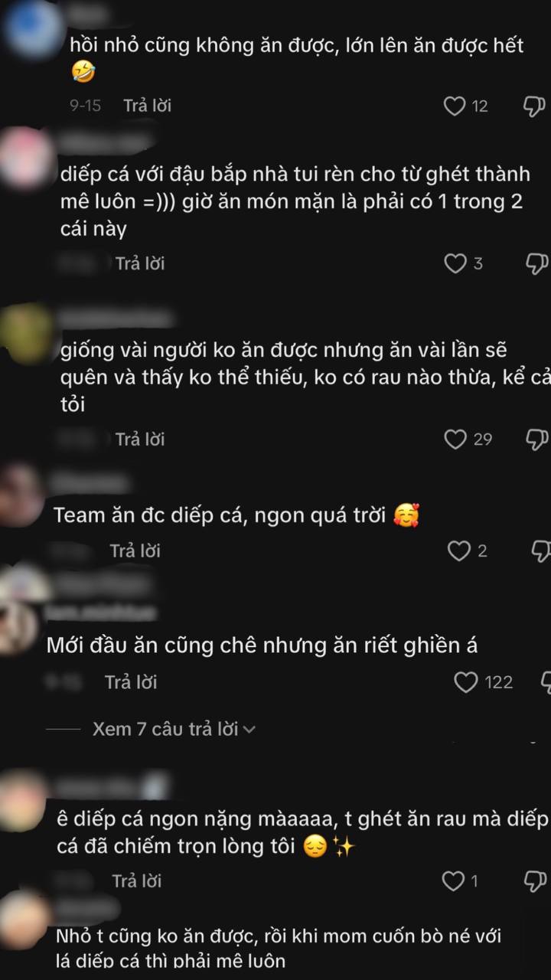Screen dimensions: 551x980
Task: Dislike the comment with 29 likes
Action: 537,439
